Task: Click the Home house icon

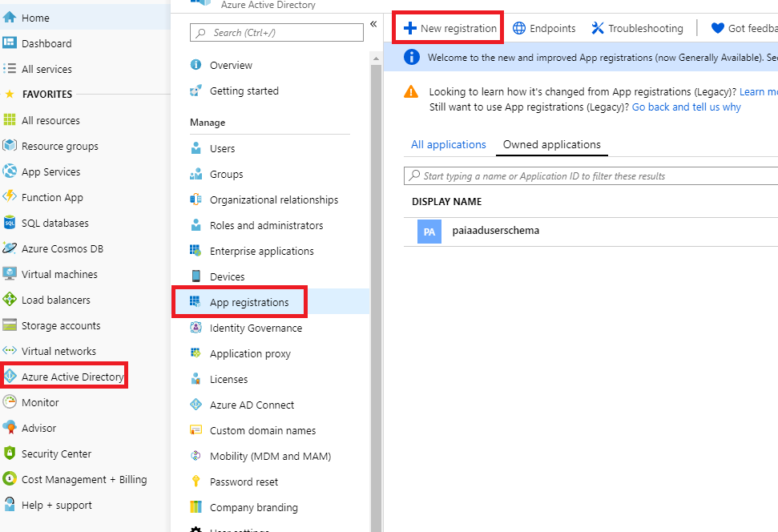Action: (x=10, y=18)
